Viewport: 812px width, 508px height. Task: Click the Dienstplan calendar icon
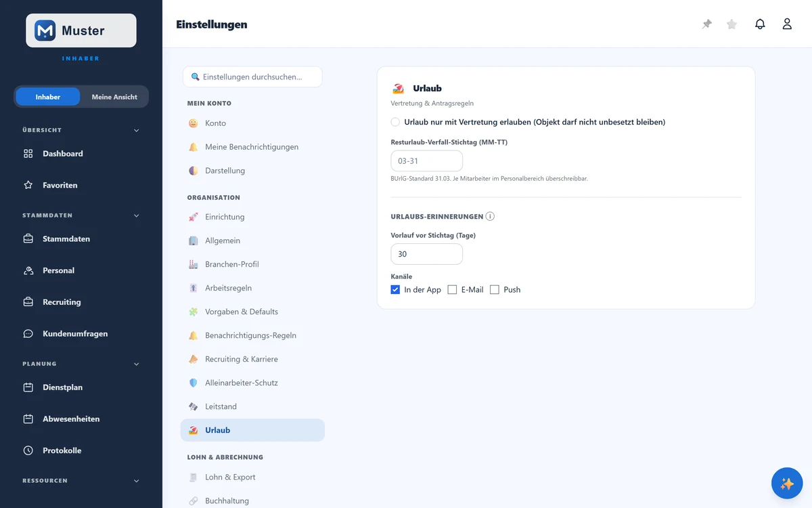click(28, 387)
